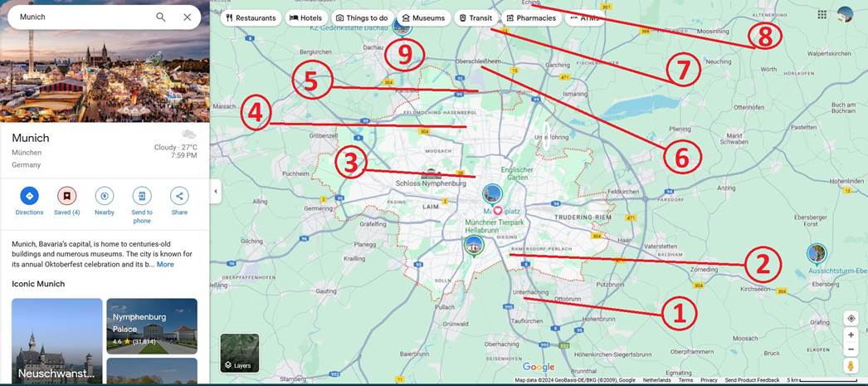
Task: Click the saved heart marker at Marienplatz
Action: pos(498,211)
